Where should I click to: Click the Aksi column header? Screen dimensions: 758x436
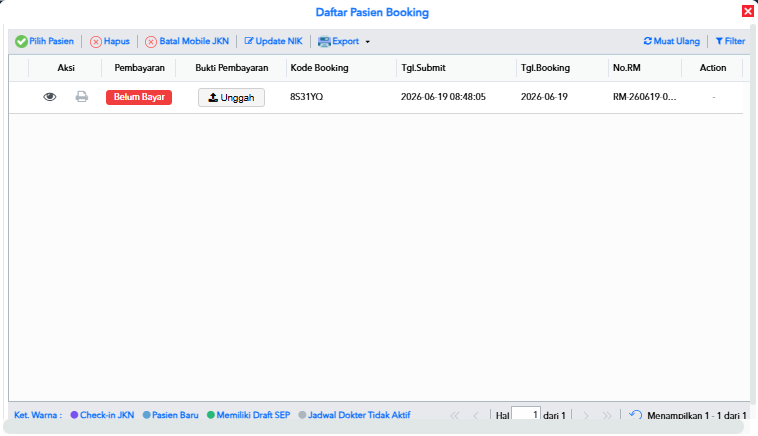point(66,68)
